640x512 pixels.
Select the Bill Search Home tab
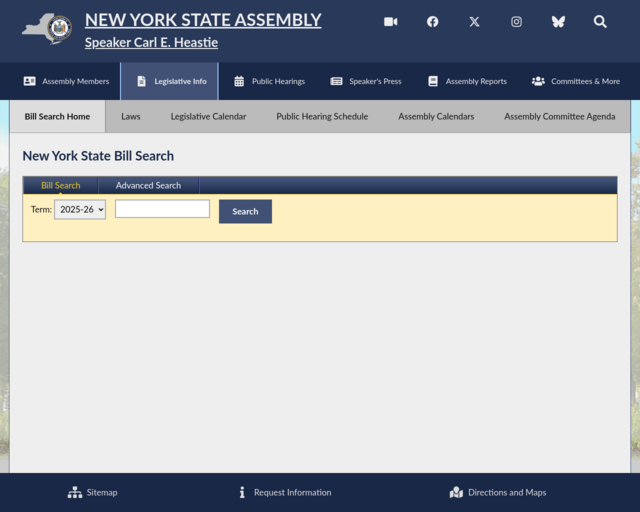pyautogui.click(x=57, y=116)
